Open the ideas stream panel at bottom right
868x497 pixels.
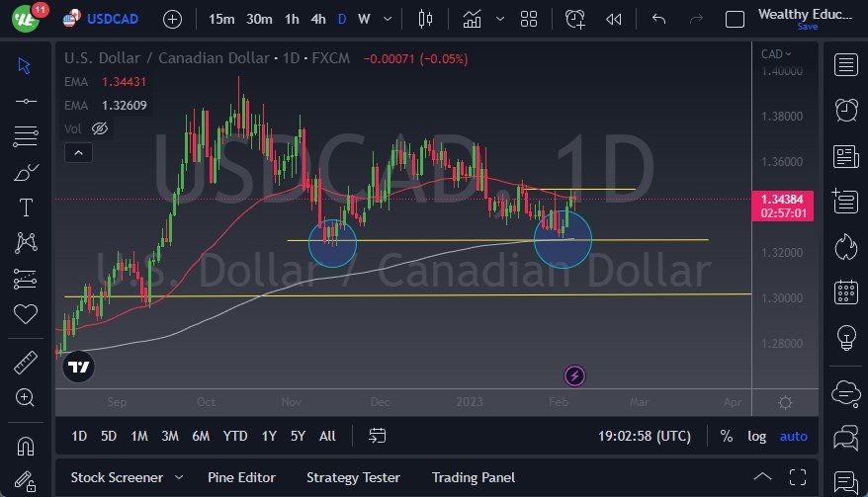(x=846, y=482)
